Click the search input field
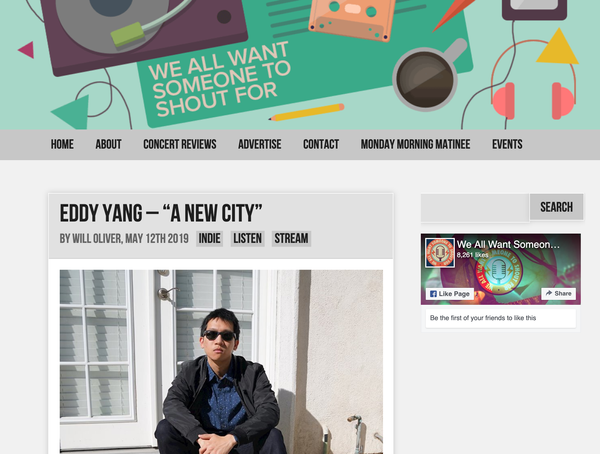Screen dimensions: 600x454 coord(475,207)
